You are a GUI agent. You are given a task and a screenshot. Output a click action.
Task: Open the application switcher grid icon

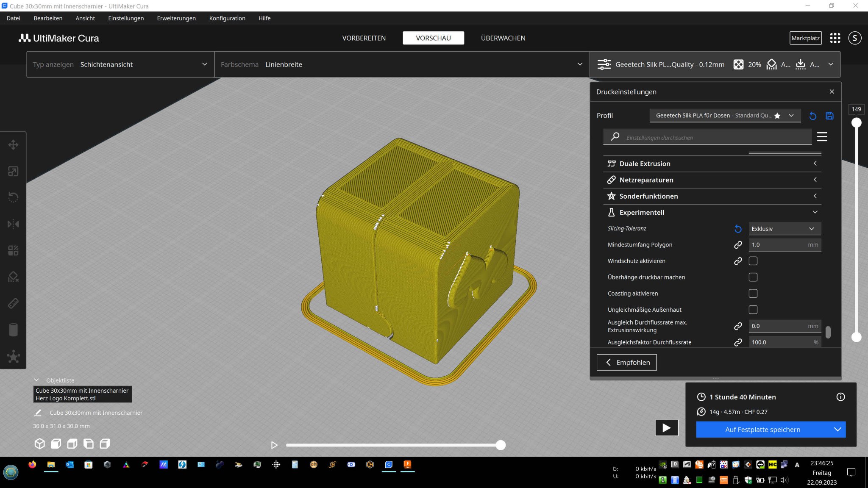click(x=835, y=38)
